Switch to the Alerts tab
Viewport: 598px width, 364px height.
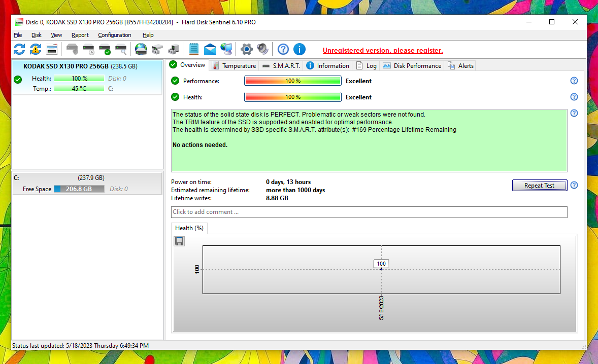click(x=461, y=66)
